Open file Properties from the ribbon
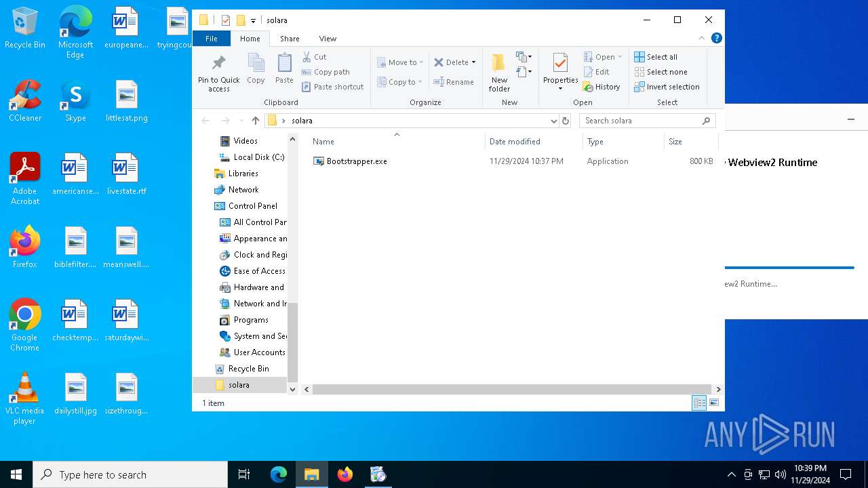 point(560,73)
